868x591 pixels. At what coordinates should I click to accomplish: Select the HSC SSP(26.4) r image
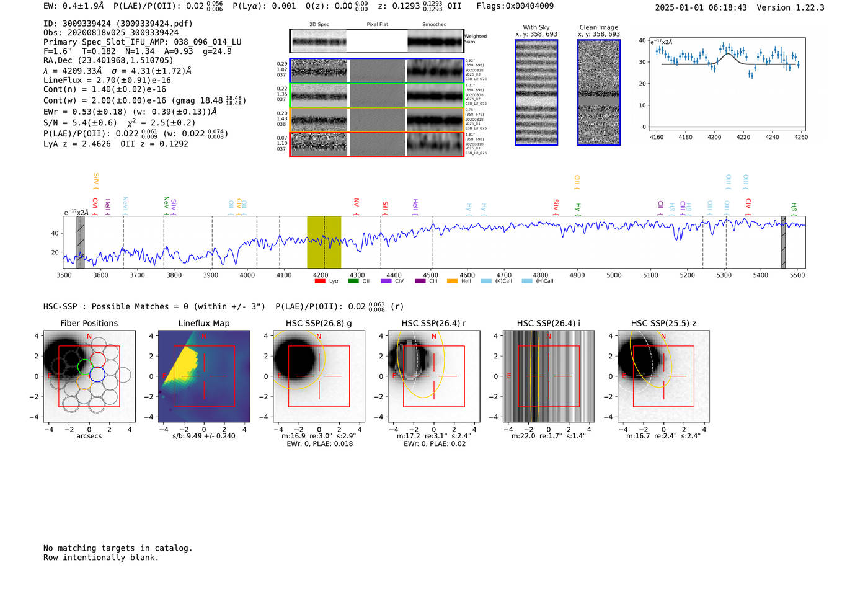pos(434,376)
